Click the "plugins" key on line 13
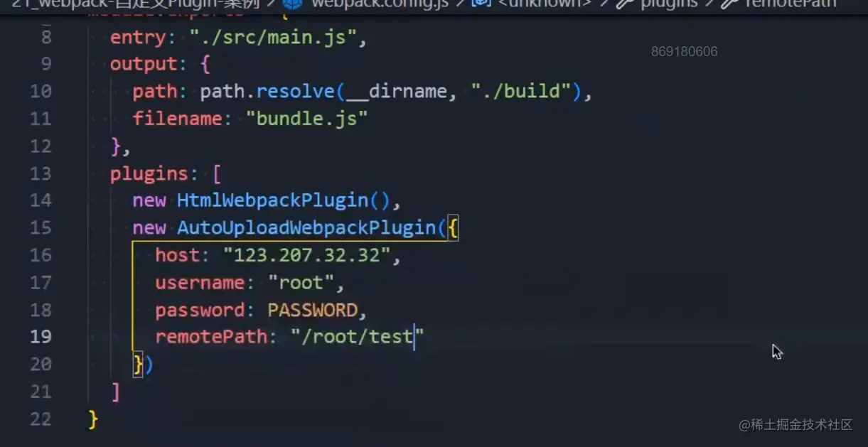 pyautogui.click(x=149, y=174)
